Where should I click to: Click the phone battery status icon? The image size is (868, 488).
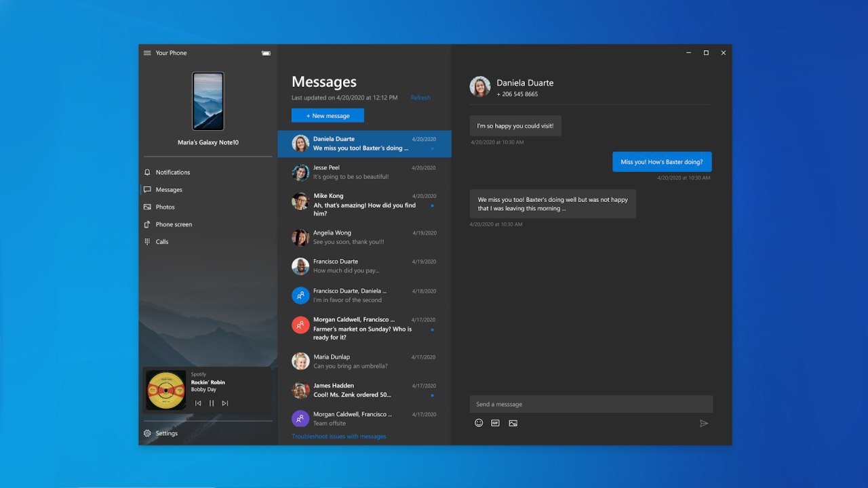point(266,53)
